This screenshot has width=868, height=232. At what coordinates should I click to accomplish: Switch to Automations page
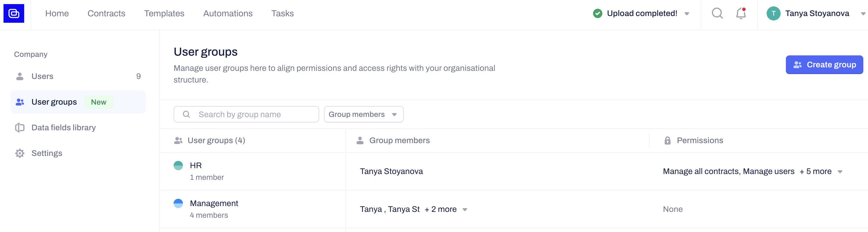pyautogui.click(x=228, y=13)
